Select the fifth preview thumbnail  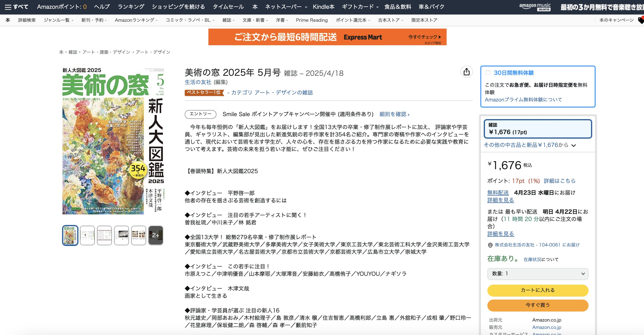[x=139, y=235]
